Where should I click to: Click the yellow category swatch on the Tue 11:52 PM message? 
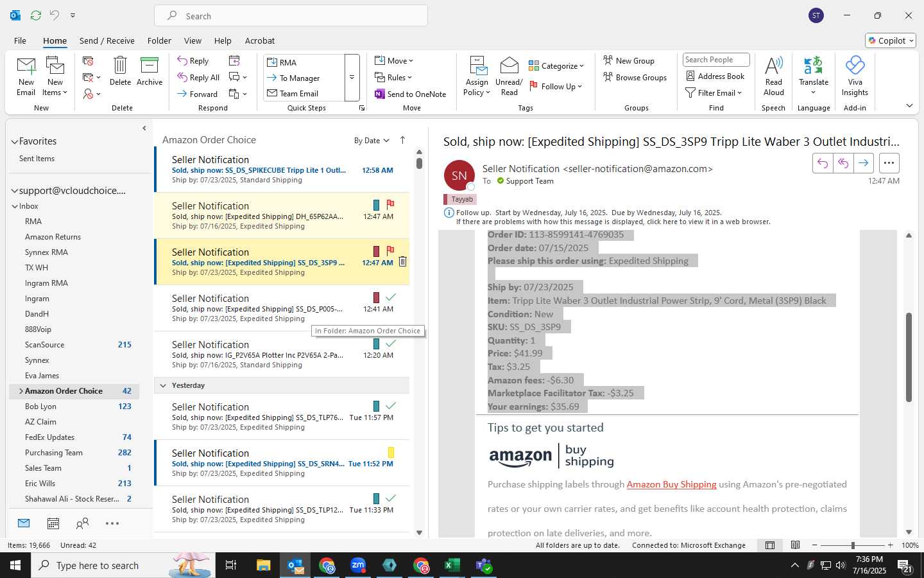click(x=391, y=452)
